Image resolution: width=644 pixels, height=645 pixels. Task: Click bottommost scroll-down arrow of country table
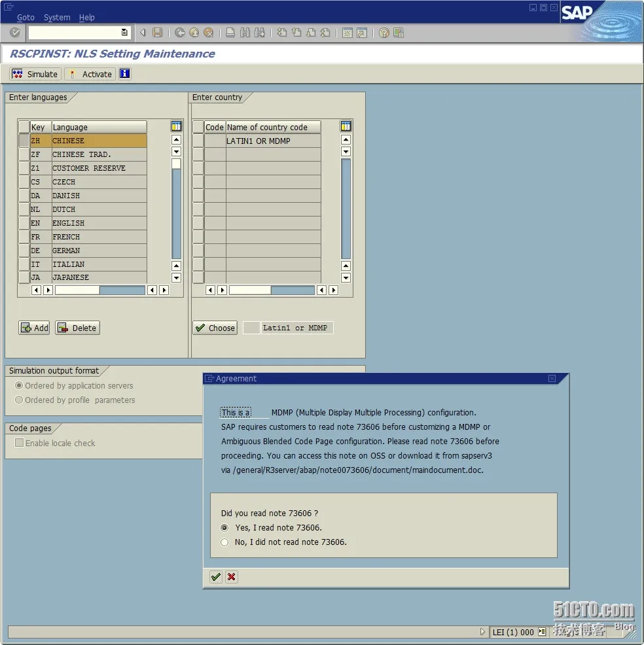[x=346, y=277]
